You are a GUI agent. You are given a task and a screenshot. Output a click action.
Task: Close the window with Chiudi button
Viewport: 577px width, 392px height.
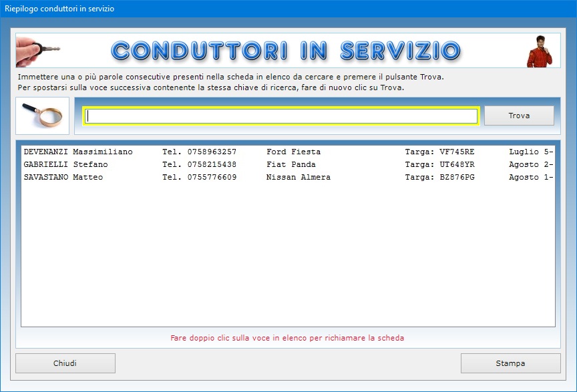(x=65, y=363)
